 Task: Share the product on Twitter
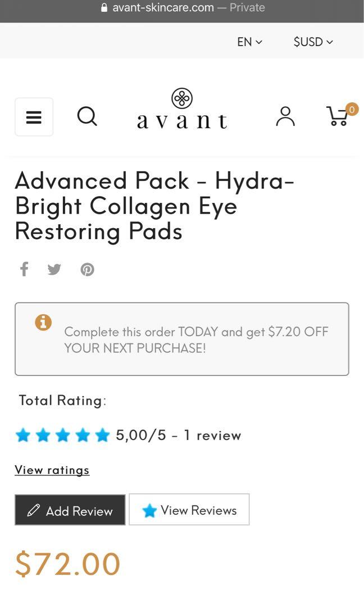point(54,269)
